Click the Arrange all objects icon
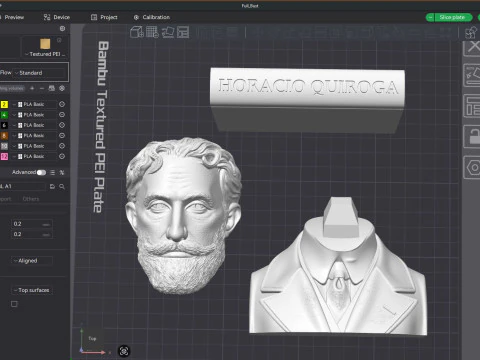The height and width of the screenshot is (360, 480). click(183, 32)
